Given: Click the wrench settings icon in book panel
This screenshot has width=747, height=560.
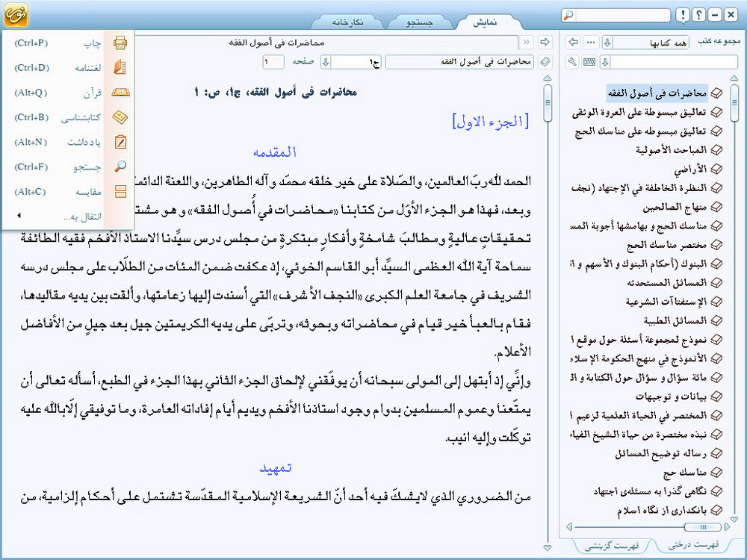Looking at the screenshot, I should [573, 62].
